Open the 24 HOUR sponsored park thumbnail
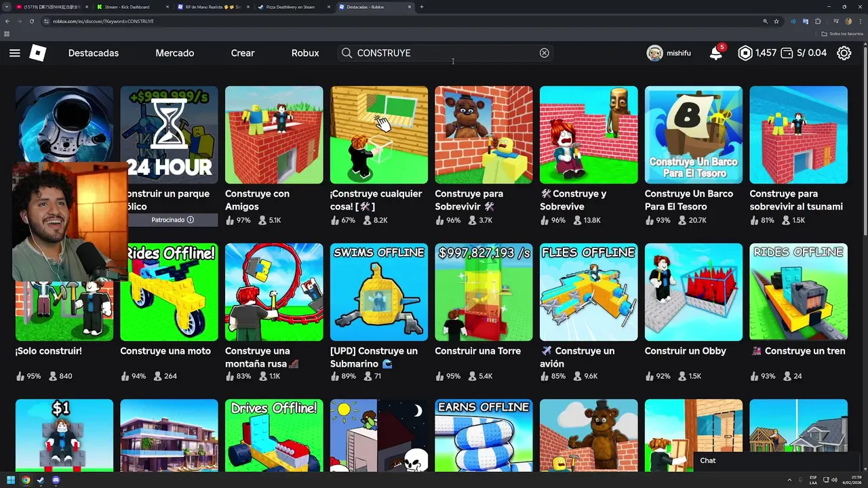868x488 pixels. tap(170, 135)
